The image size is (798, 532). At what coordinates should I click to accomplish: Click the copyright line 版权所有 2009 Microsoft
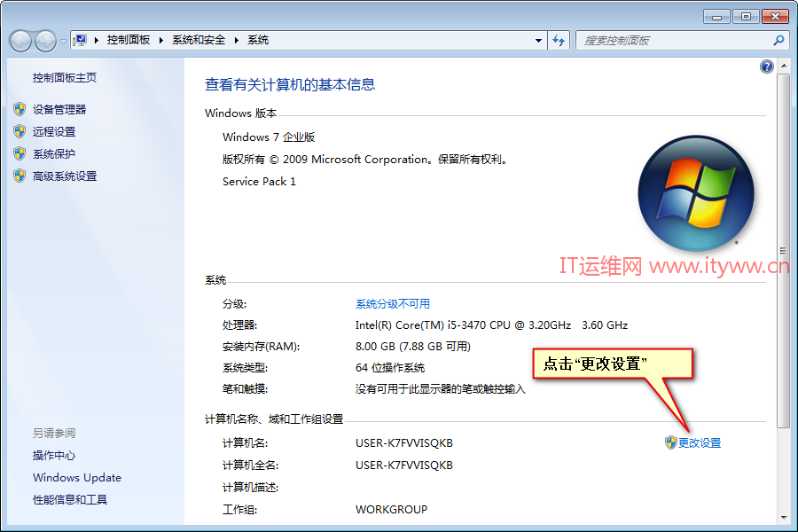pyautogui.click(x=364, y=160)
